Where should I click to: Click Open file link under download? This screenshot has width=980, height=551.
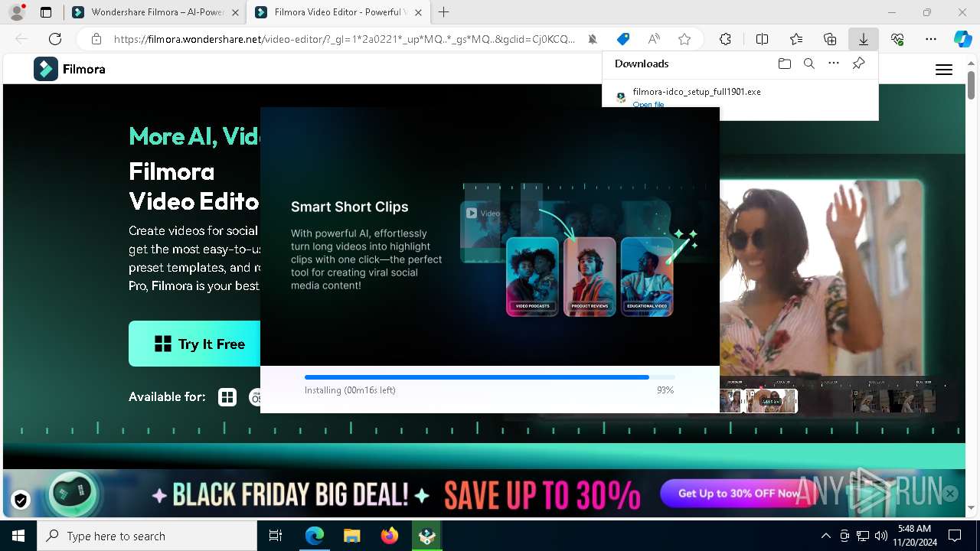pos(648,104)
